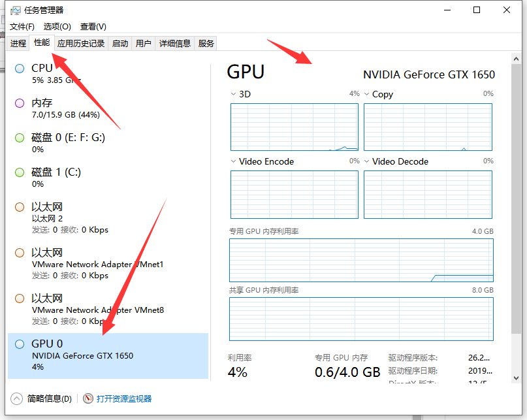Open the 查看(V) menu
527x420 pixels.
(x=93, y=27)
